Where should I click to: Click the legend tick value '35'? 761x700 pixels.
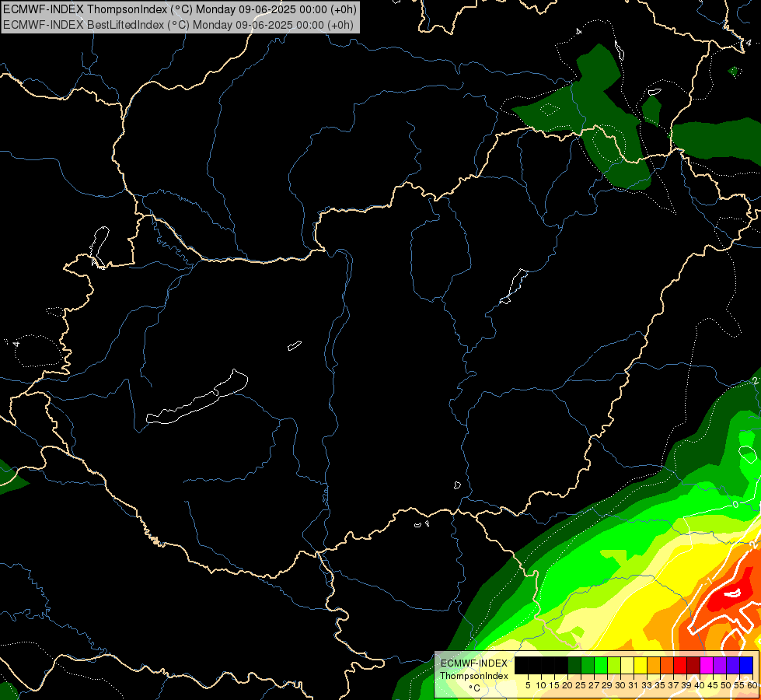click(x=660, y=685)
